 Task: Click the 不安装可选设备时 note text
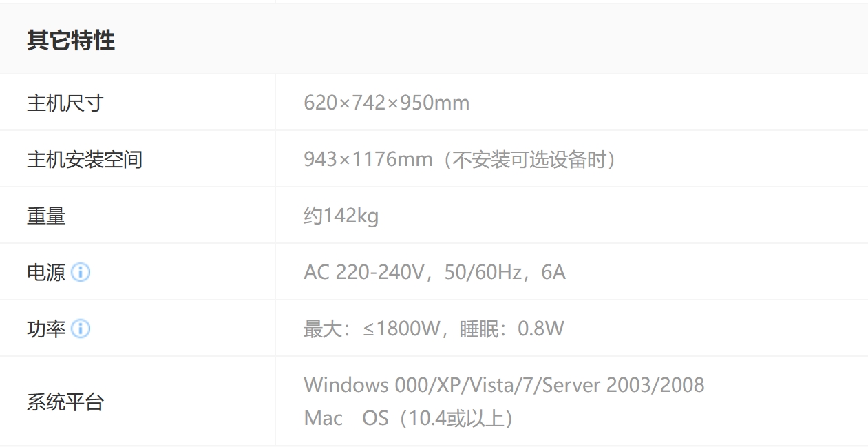[530, 160]
